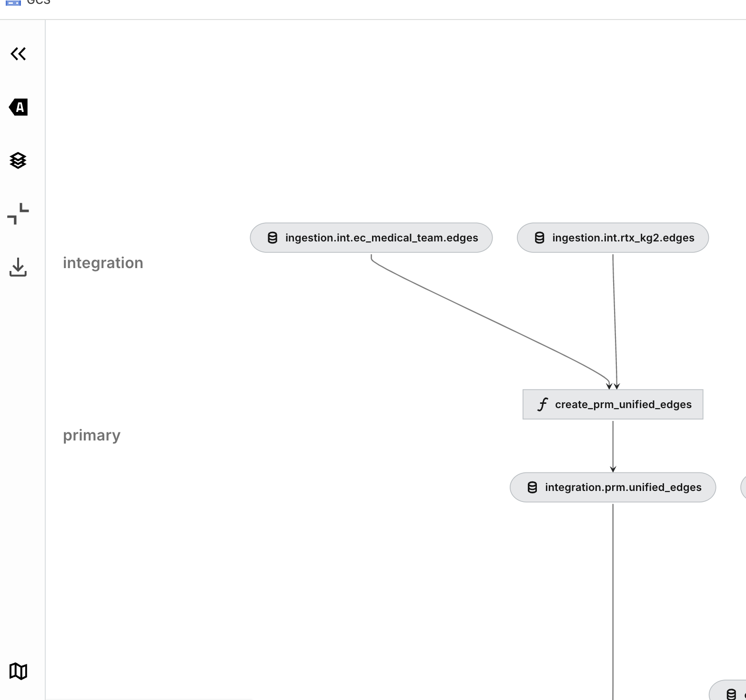Click the partially visible node at right edge

[x=743, y=487]
